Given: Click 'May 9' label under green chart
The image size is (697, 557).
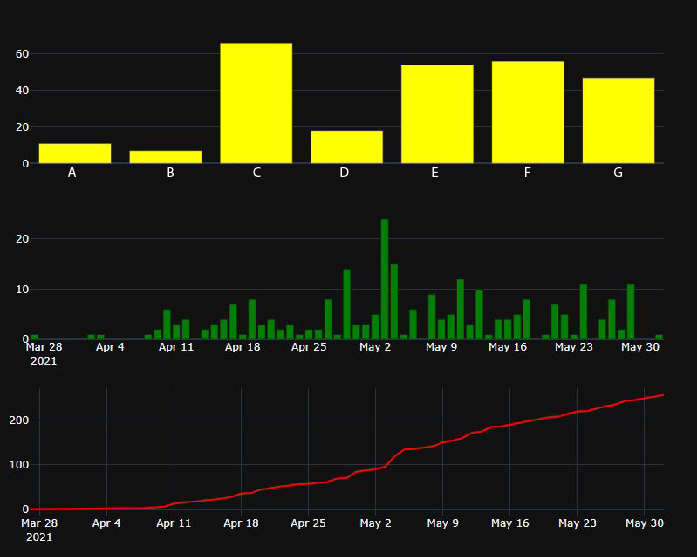Looking at the screenshot, I should [x=441, y=347].
